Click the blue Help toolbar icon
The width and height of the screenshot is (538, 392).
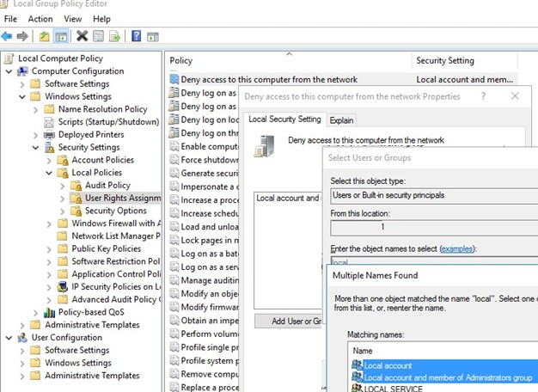coord(137,36)
